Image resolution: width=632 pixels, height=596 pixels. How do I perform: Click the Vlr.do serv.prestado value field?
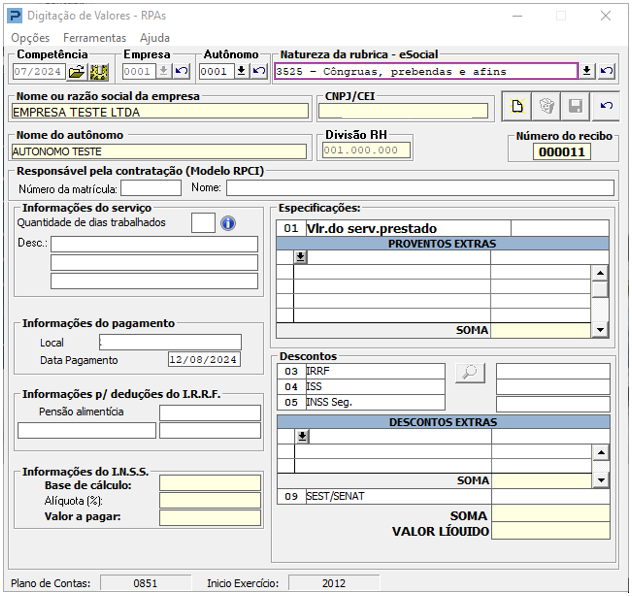point(560,228)
